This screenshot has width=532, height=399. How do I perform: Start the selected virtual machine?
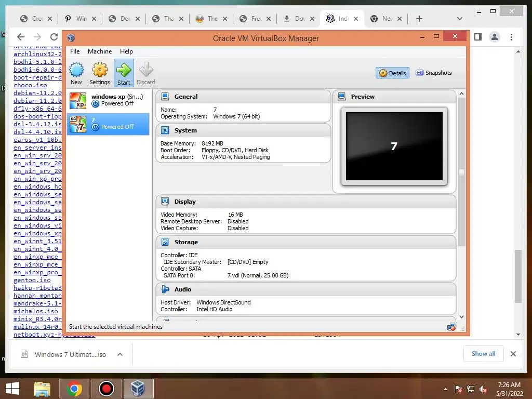(124, 73)
